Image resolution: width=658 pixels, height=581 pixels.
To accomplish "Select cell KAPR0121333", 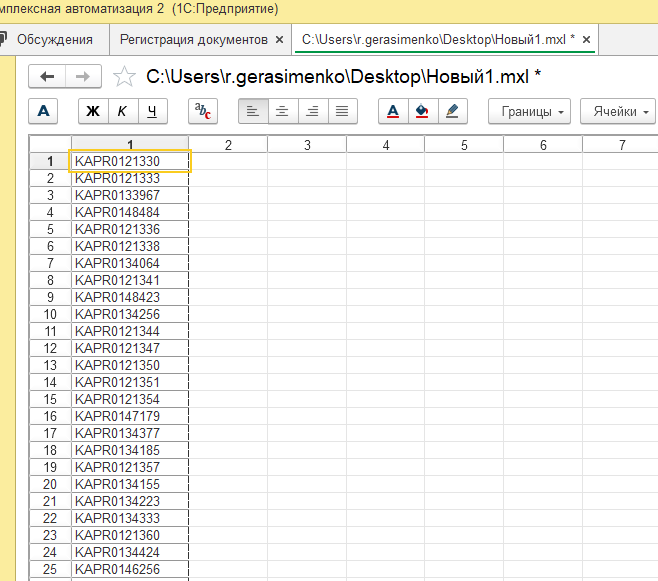I will [x=130, y=178].
